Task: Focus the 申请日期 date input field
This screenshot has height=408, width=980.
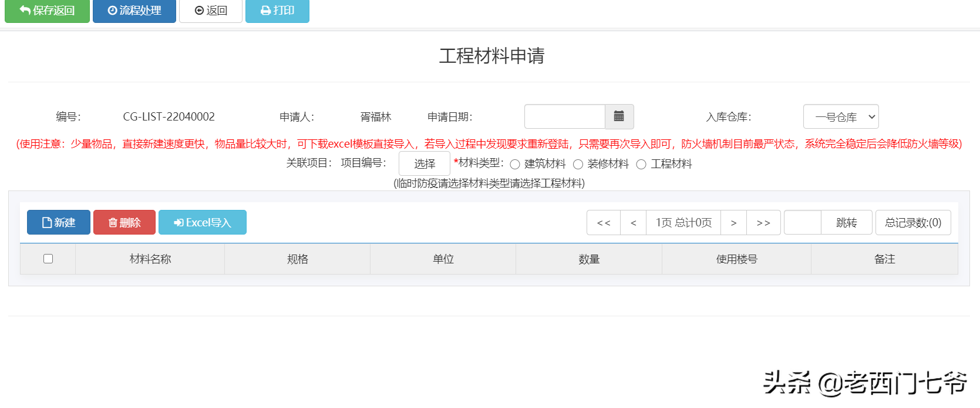Action: (x=565, y=116)
